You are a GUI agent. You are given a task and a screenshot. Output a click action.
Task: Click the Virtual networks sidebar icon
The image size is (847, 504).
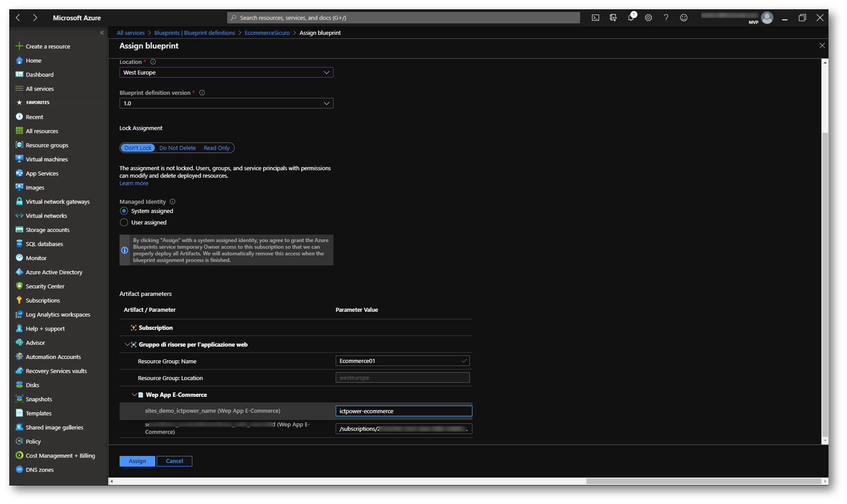click(x=19, y=215)
